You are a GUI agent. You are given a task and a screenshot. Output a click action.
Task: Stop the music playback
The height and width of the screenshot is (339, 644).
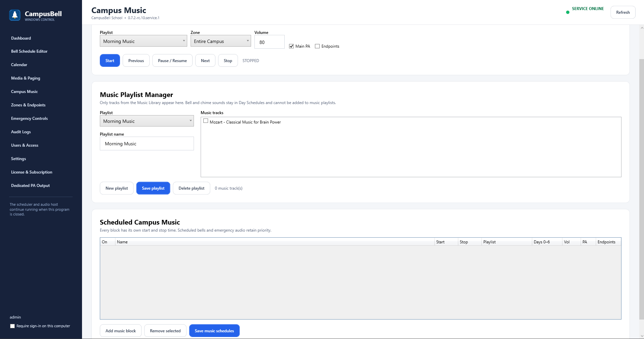(x=228, y=60)
